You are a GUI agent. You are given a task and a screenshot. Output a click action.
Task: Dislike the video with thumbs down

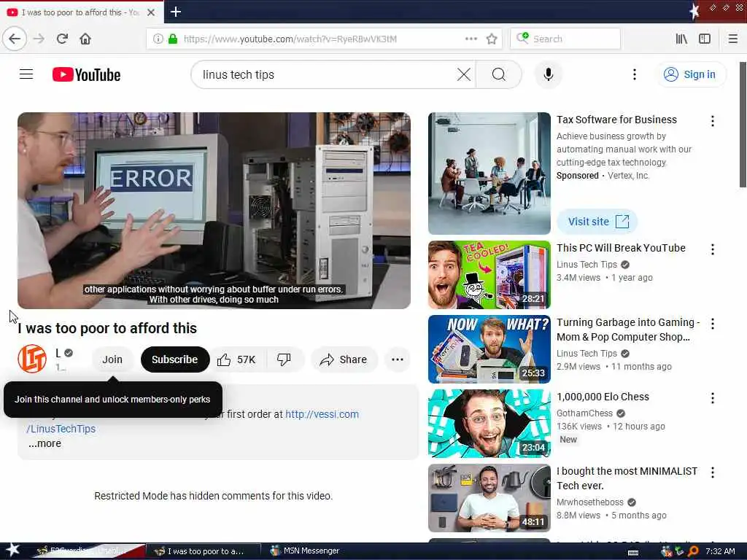click(284, 359)
